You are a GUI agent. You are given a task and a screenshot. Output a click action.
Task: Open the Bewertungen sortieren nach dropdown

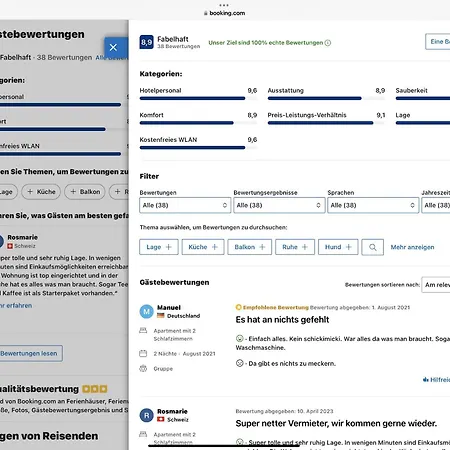pos(436,285)
